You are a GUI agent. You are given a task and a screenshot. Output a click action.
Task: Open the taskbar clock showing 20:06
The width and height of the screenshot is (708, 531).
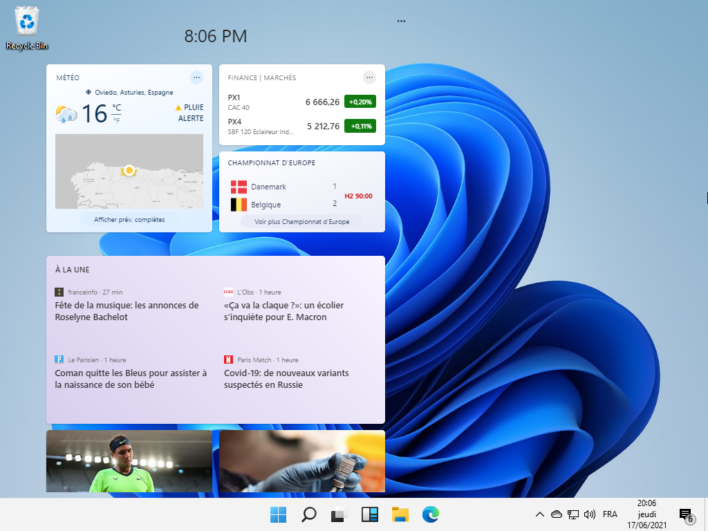[647, 514]
